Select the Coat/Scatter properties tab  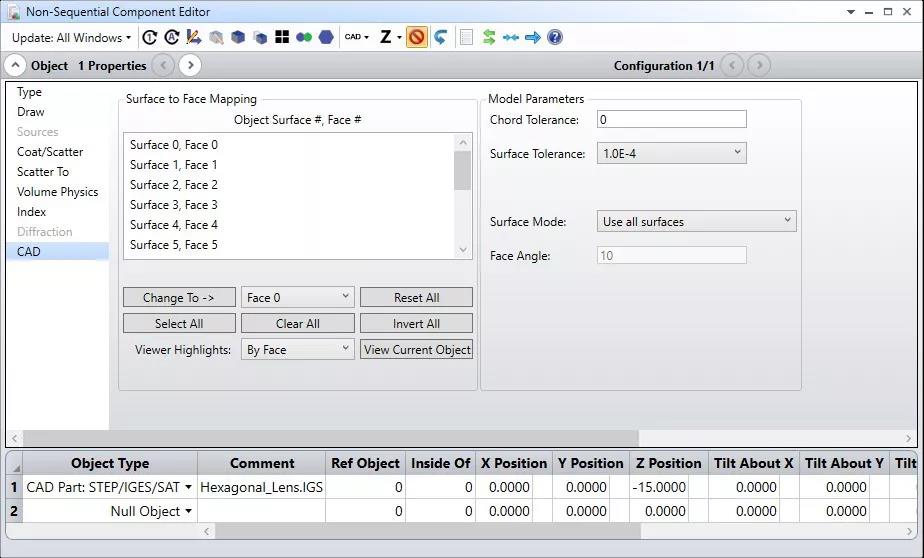coord(50,152)
